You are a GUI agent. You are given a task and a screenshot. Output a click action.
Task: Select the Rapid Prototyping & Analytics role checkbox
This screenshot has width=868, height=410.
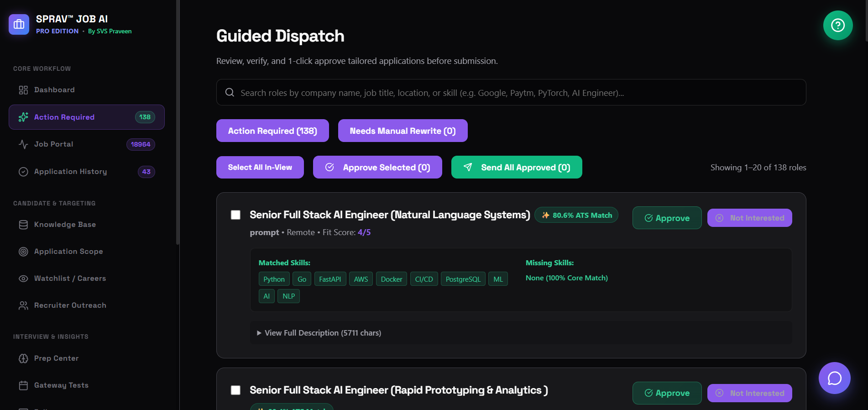235,390
